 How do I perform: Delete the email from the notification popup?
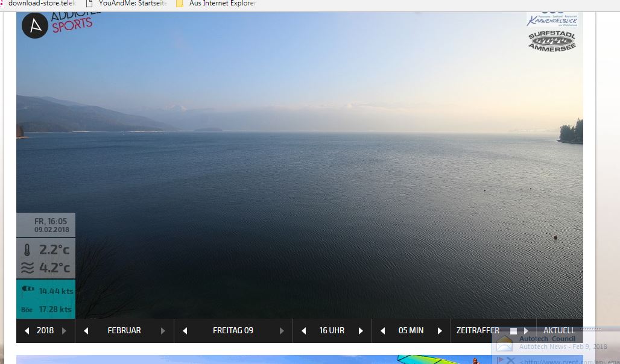(x=510, y=360)
